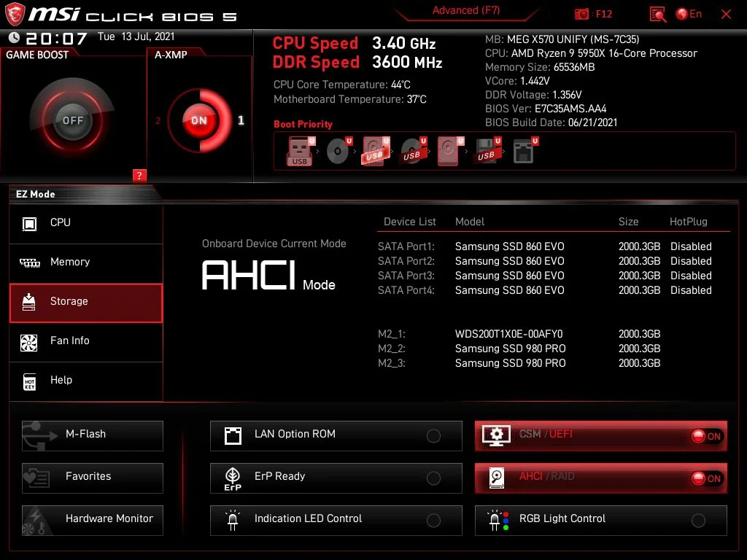Click the MSI dragon shield logo
The image size is (747, 560).
coord(15,15)
